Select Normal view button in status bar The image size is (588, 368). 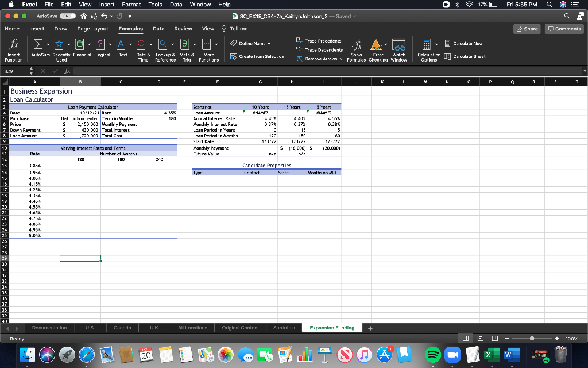466,339
